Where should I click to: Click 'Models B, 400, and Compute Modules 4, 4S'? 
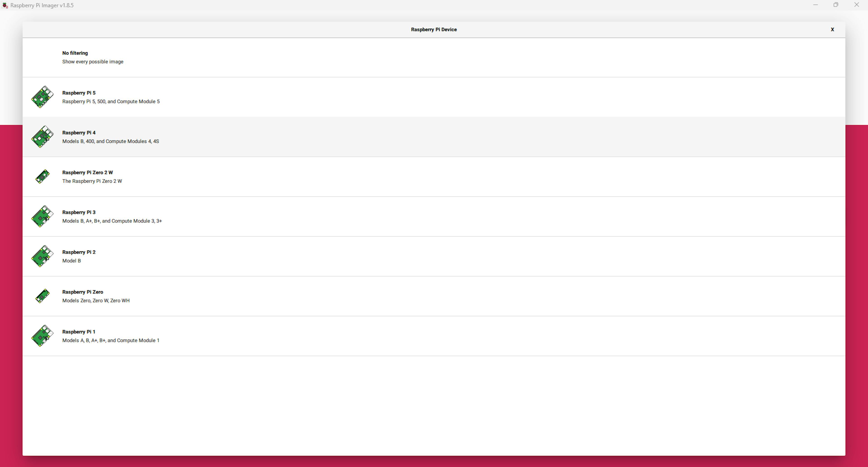[x=111, y=141]
